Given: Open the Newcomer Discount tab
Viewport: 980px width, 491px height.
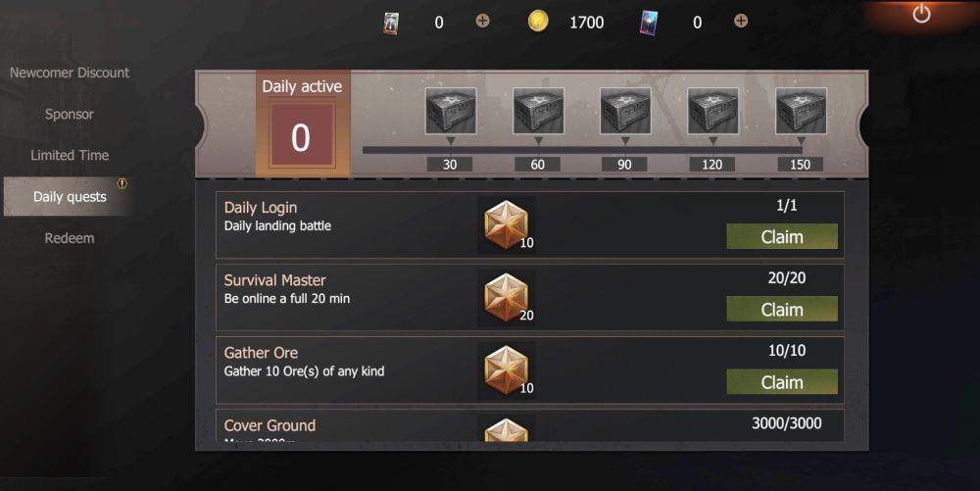Looking at the screenshot, I should coord(70,73).
